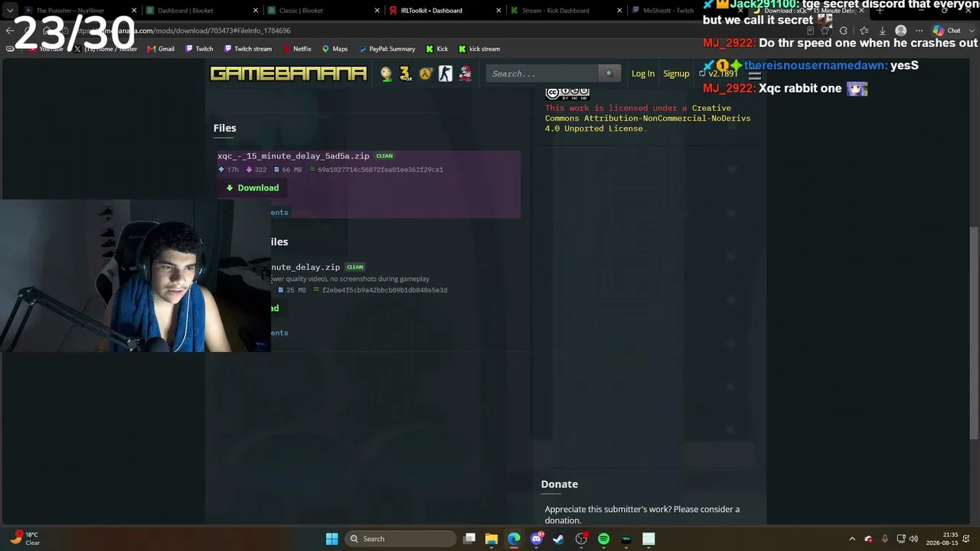Open the Twitch stream bookmark
980x551 pixels.
[248, 49]
